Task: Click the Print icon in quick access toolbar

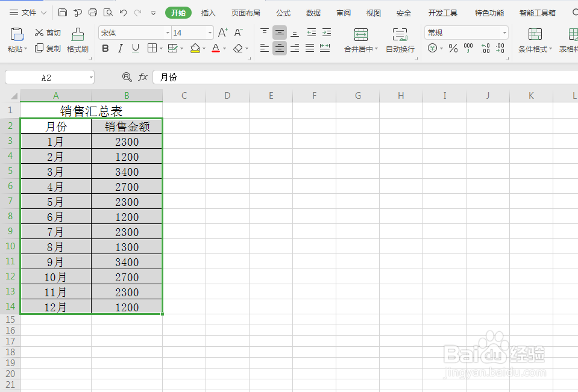Action: (93, 13)
